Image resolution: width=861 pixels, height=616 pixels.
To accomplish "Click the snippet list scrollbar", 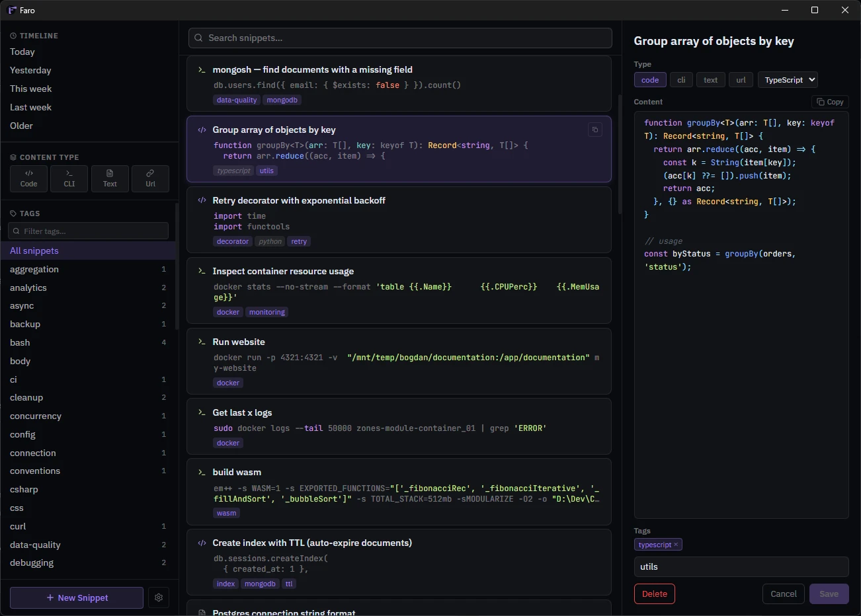I will [620, 155].
